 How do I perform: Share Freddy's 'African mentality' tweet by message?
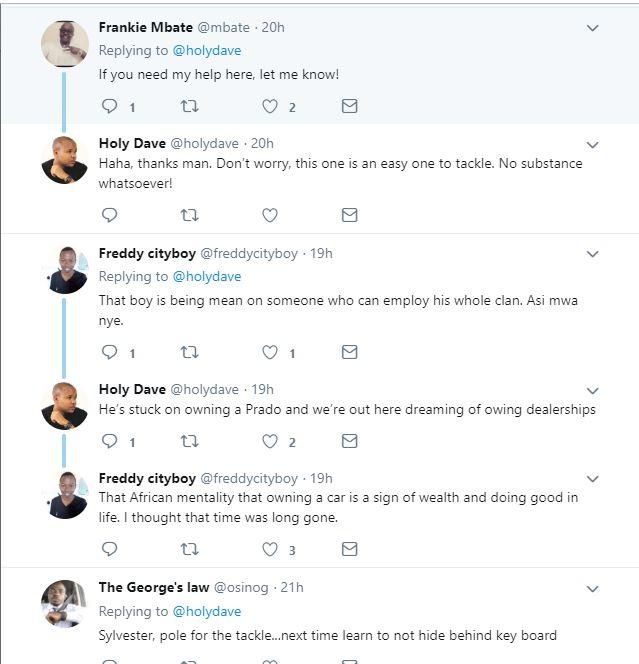click(349, 549)
